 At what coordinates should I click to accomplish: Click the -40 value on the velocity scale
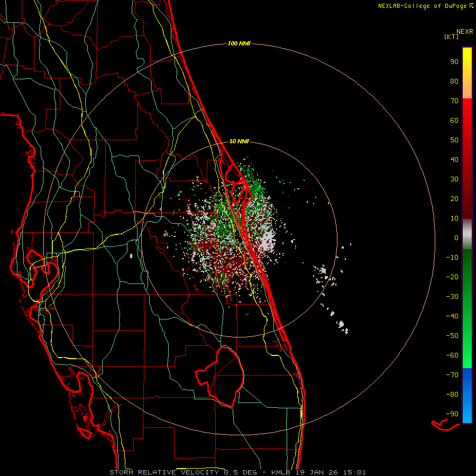point(452,316)
